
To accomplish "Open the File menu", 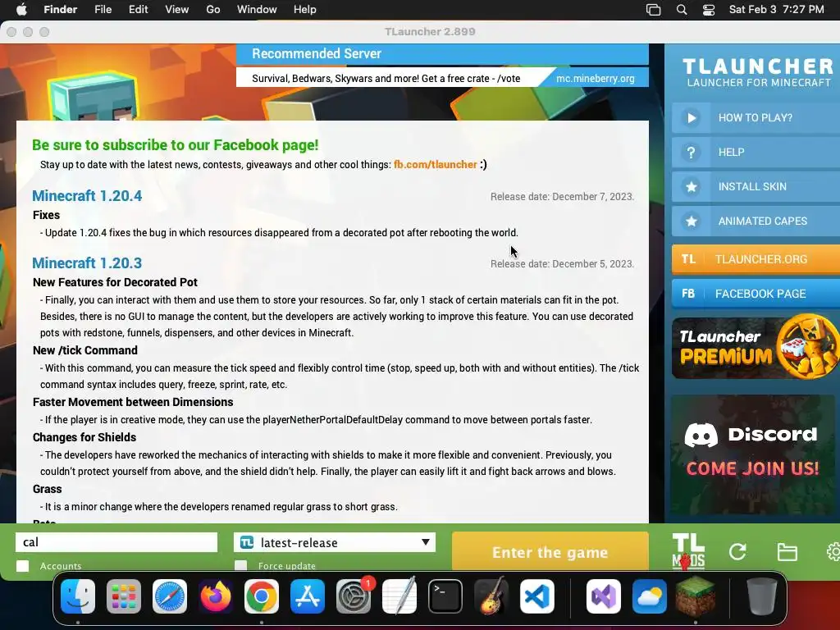I will click(103, 10).
